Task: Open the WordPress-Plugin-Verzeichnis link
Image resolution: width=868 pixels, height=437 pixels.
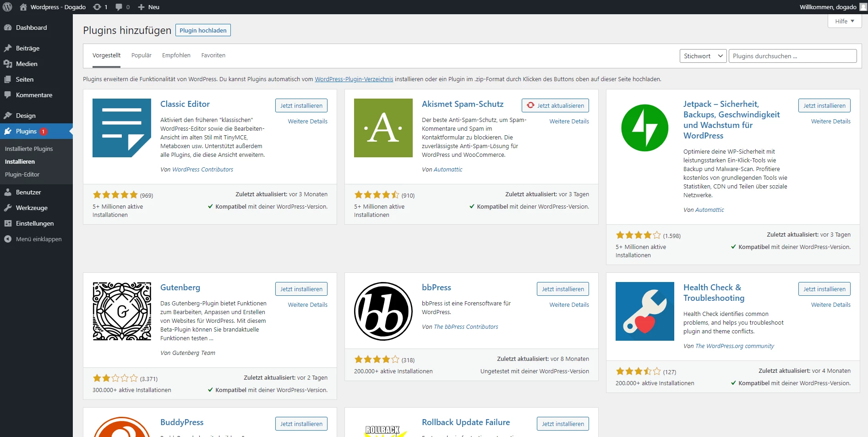Action: click(354, 79)
